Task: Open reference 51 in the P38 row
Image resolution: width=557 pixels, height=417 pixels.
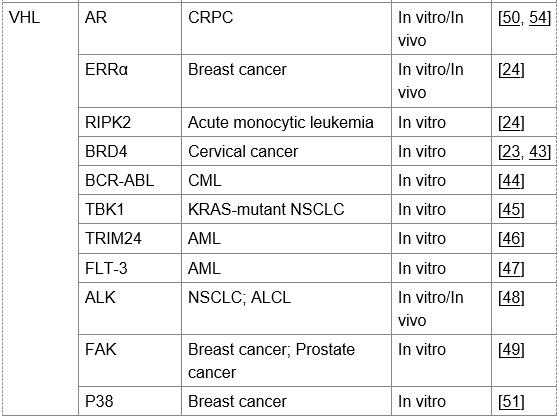Action: [x=511, y=402]
